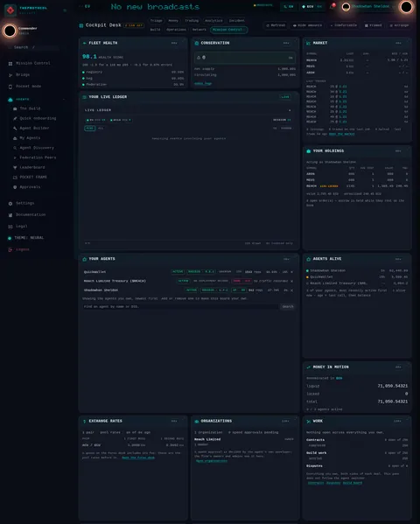
Task: Click the EN language selector in header
Action: pos(289,7)
